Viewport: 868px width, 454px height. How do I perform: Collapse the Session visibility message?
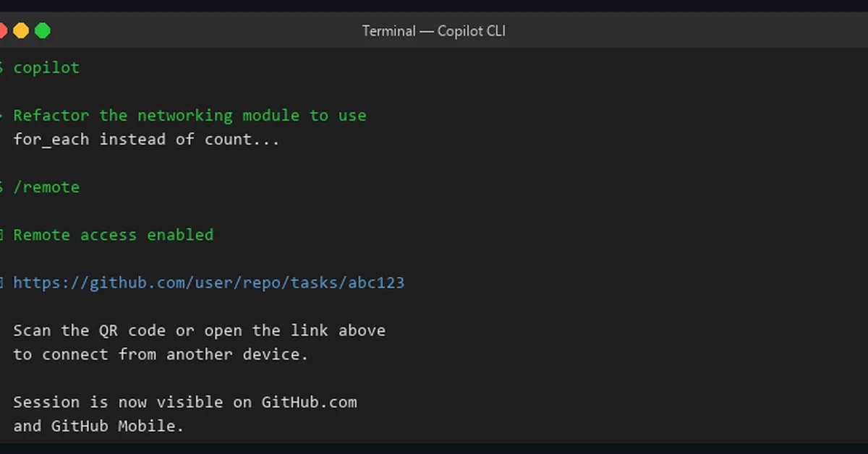pos(184,402)
